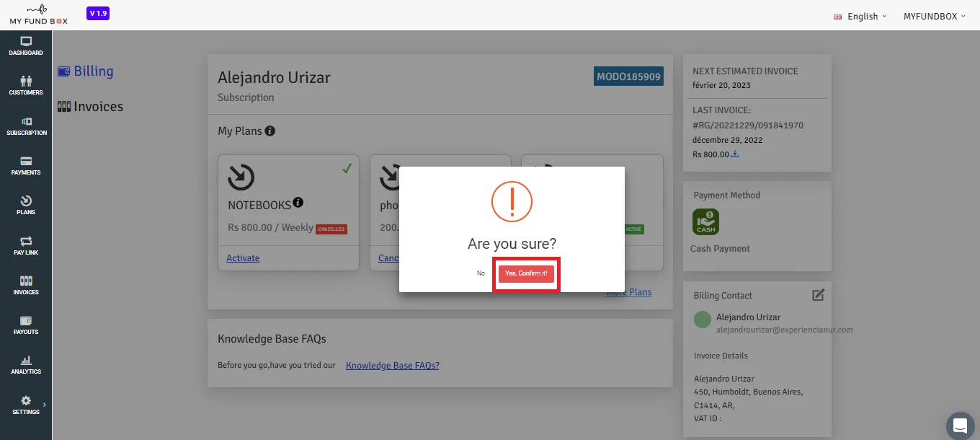Viewport: 980px width, 440px height.
Task: Click the Cash payment method icon
Action: [x=706, y=221]
